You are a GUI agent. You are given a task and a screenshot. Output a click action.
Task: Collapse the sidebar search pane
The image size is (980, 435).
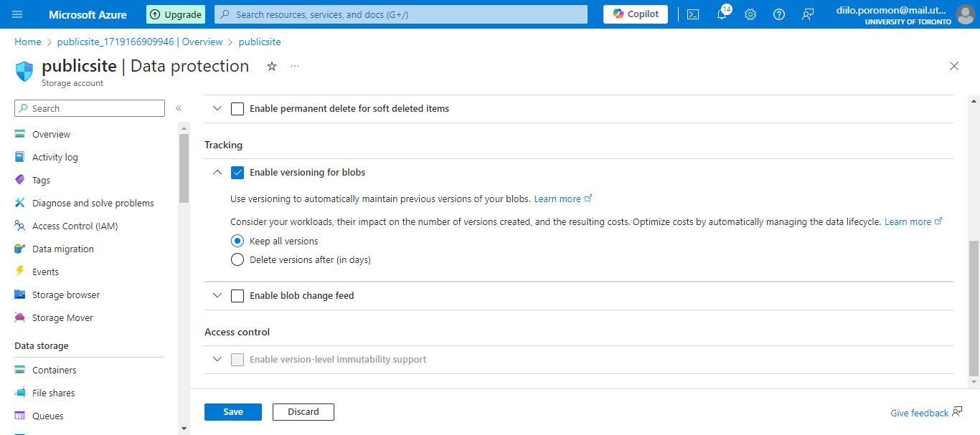click(x=179, y=108)
